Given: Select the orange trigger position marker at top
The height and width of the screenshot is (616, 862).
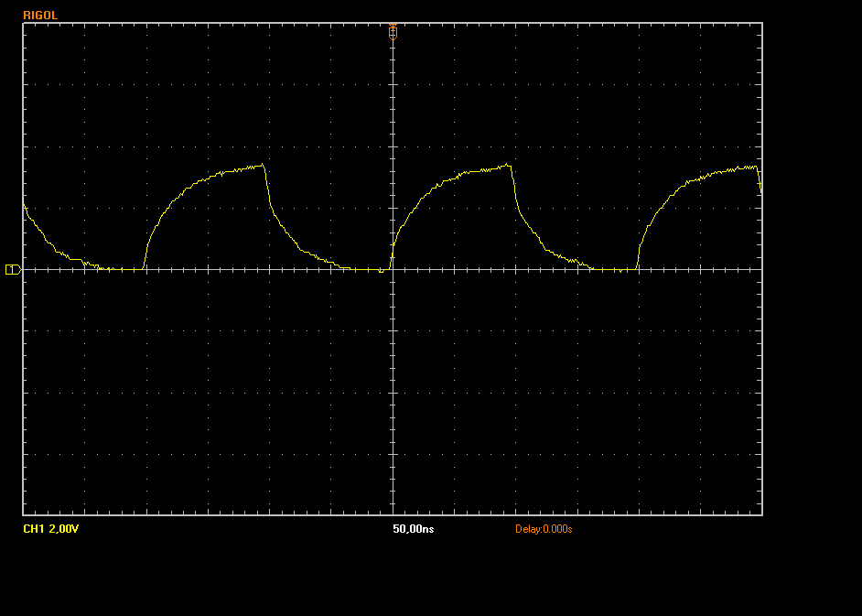Looking at the screenshot, I should pyautogui.click(x=393, y=31).
